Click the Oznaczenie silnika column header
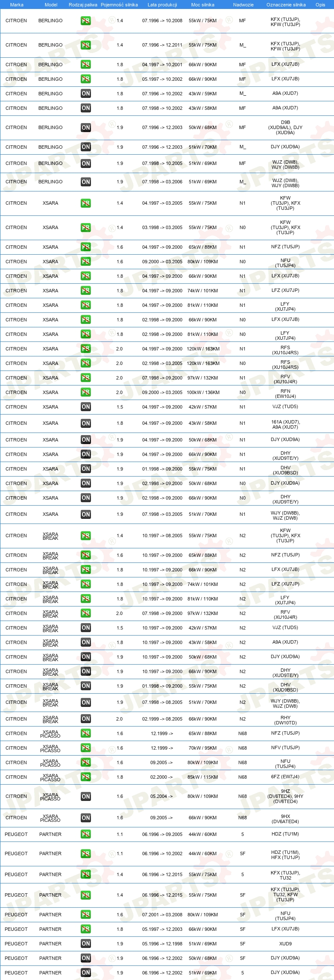The height and width of the screenshot is (980, 334). click(x=286, y=5)
